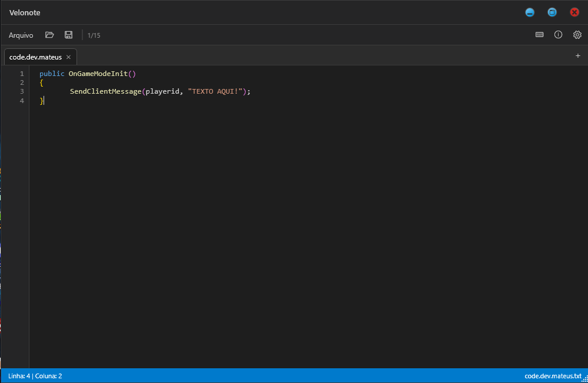Click the 1/15 file counter
The height and width of the screenshot is (383, 588).
94,35
